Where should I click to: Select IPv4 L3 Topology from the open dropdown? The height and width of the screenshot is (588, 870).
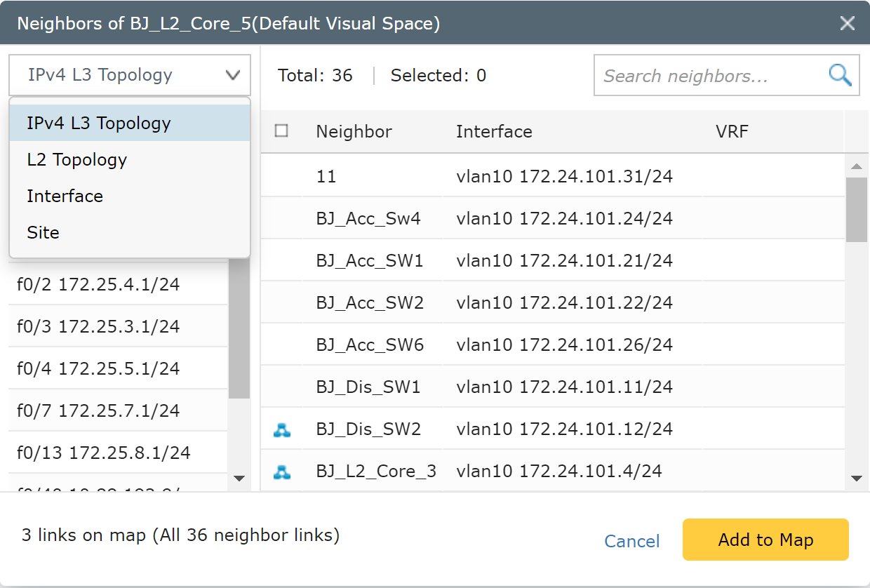[98, 123]
